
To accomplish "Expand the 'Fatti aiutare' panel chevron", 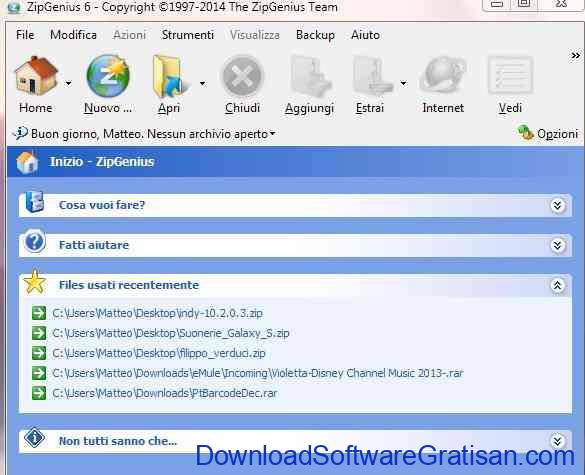I will [557, 246].
